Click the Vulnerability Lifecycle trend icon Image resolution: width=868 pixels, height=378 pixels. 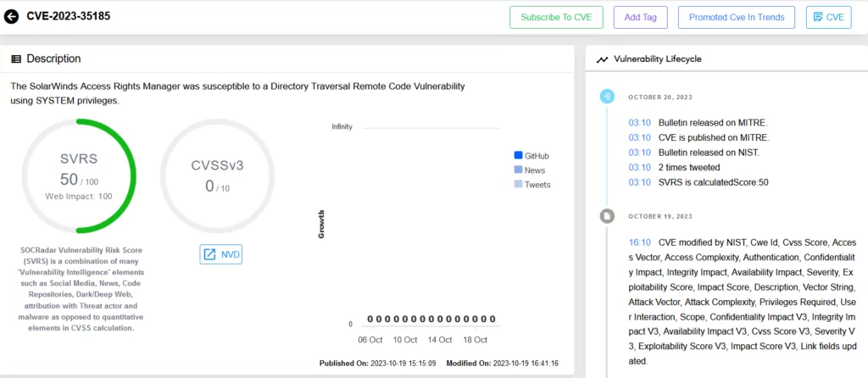coord(603,59)
